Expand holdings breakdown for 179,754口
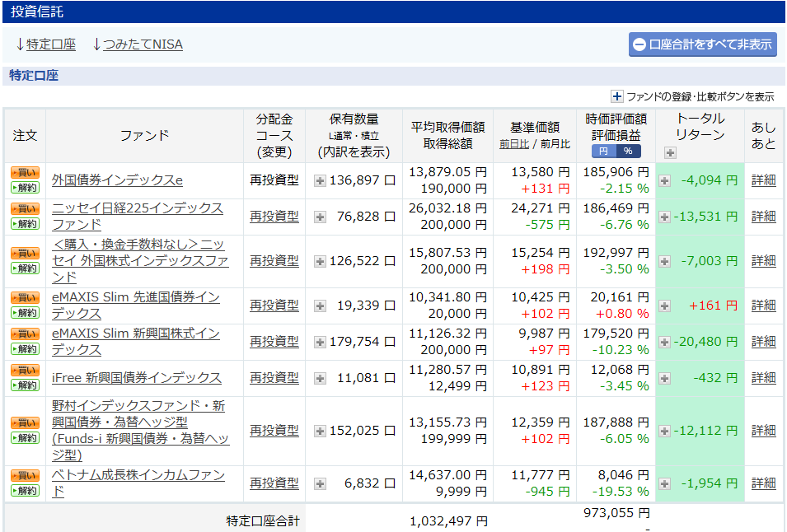The image size is (787, 532). coord(320,343)
